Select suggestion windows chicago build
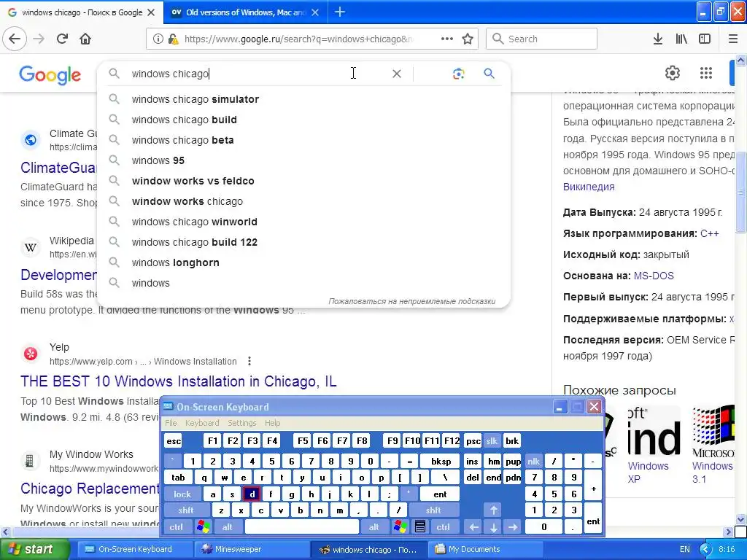Viewport: 747px width, 560px height. 303,120
